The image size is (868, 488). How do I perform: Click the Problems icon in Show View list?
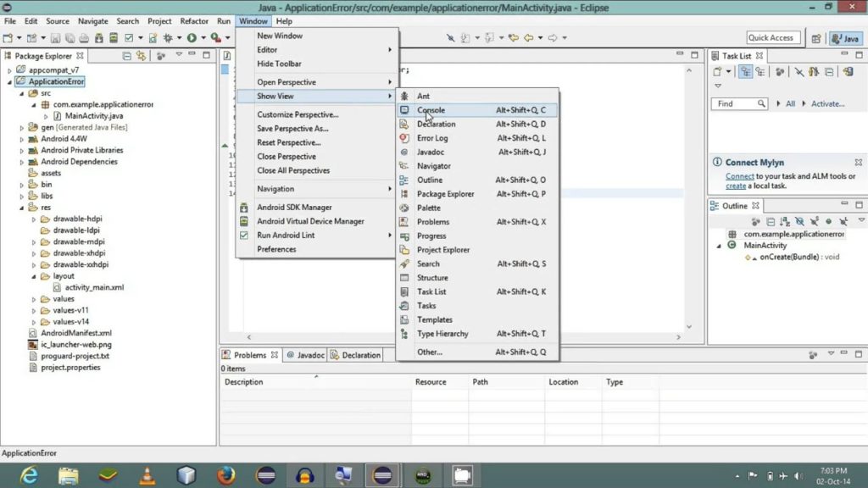[x=404, y=222]
